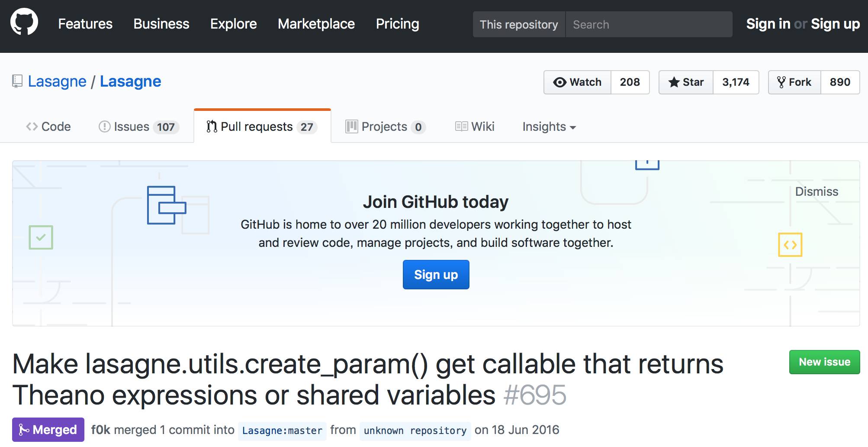
Task: Click the Lasagne:master branch link
Action: (x=282, y=431)
